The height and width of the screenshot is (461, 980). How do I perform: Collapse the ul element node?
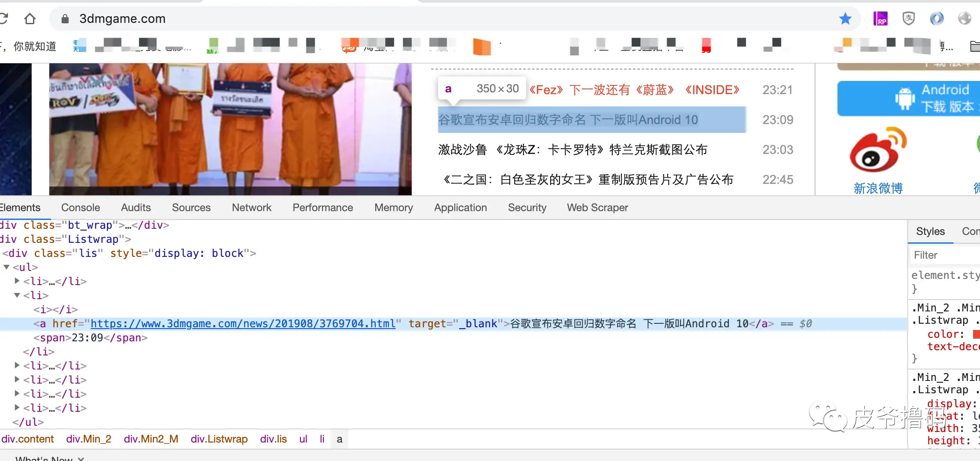pyautogui.click(x=7, y=267)
